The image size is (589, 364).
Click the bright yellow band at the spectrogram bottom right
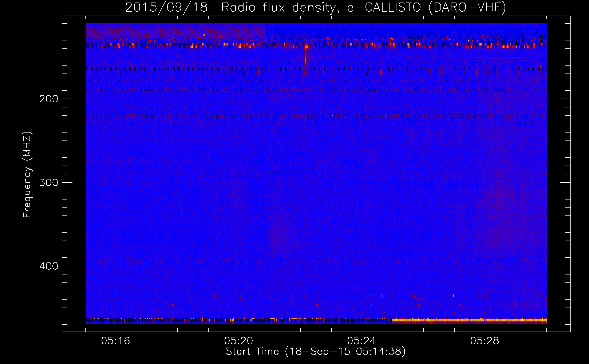click(x=469, y=320)
